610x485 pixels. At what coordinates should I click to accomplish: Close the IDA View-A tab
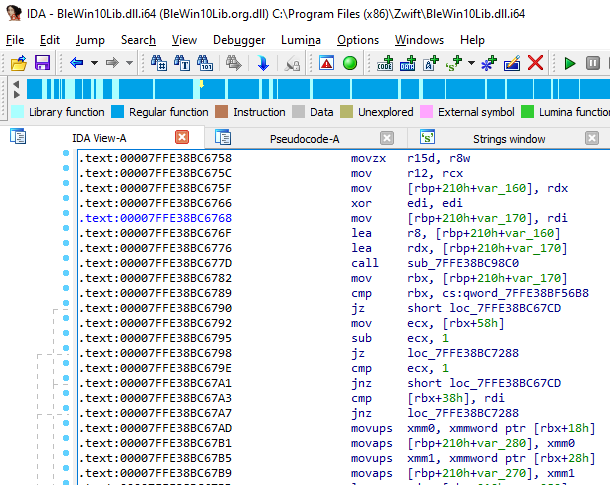click(x=182, y=137)
